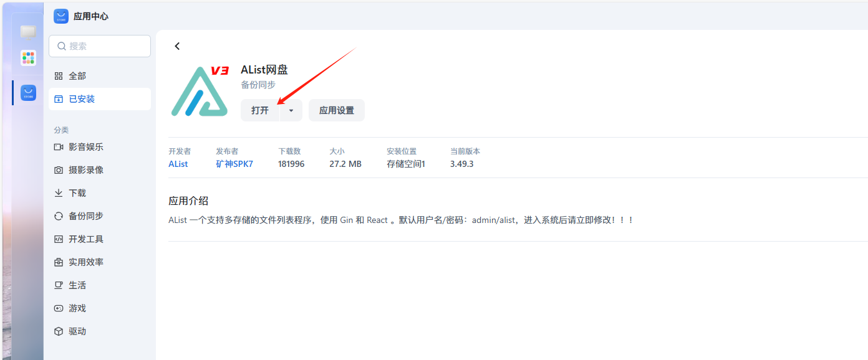Open the 游戏 category

100,308
